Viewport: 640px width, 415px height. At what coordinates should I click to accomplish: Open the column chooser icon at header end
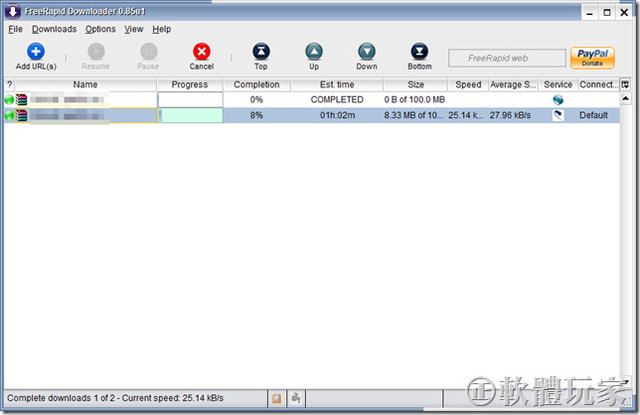tap(625, 85)
